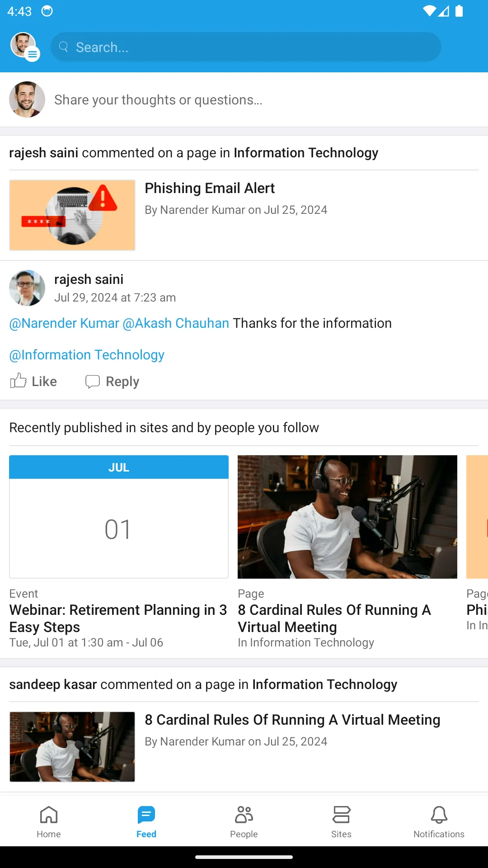Open Webinar: Retirement Planning event title
This screenshot has width=488, height=868.
tap(118, 618)
